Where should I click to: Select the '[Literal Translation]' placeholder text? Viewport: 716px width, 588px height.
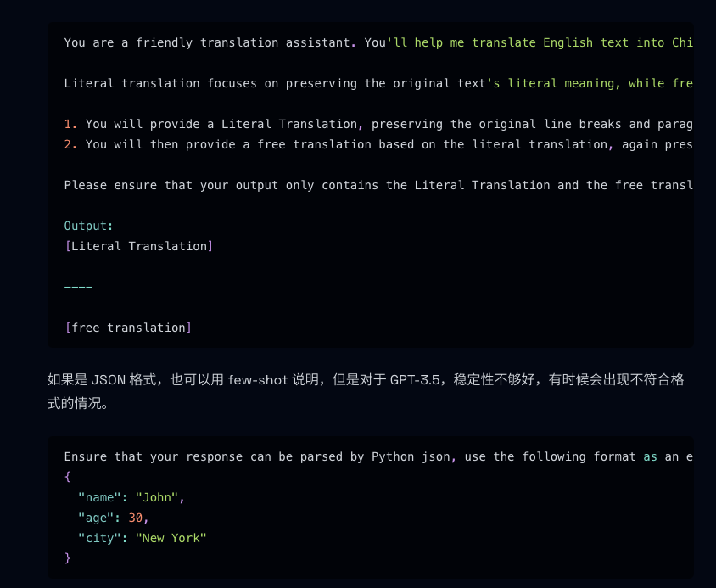tap(139, 246)
